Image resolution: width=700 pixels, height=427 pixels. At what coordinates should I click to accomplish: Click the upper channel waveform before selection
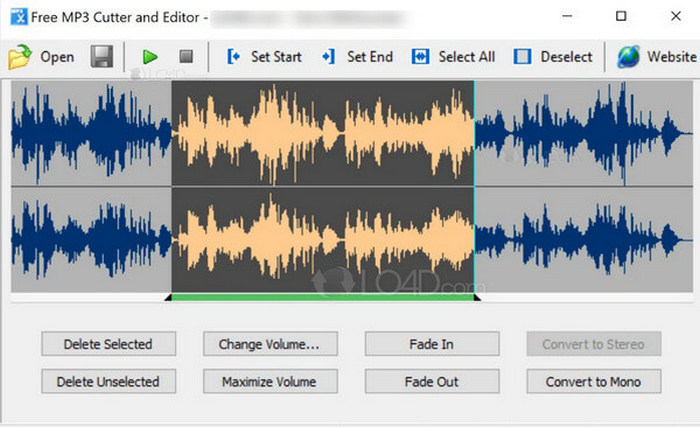tap(91, 133)
